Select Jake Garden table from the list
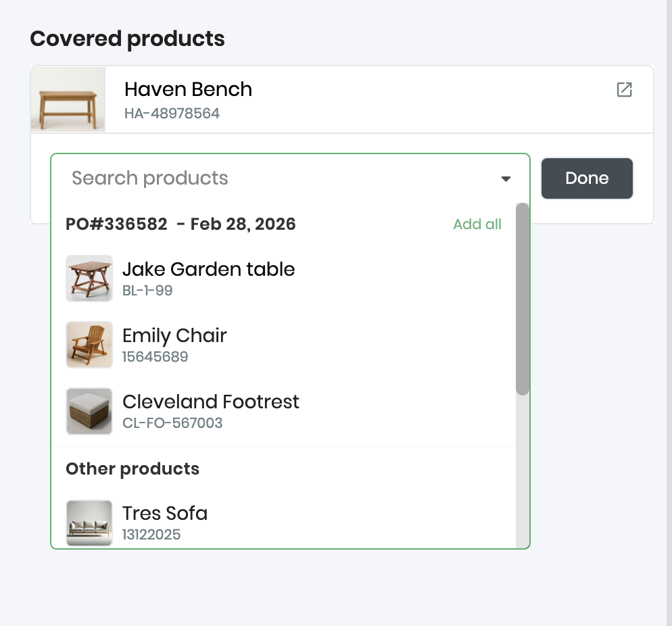 point(208,270)
